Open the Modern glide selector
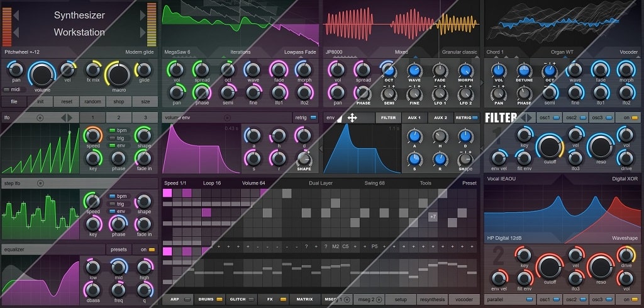Image resolution: width=644 pixels, height=308 pixels. tap(140, 52)
